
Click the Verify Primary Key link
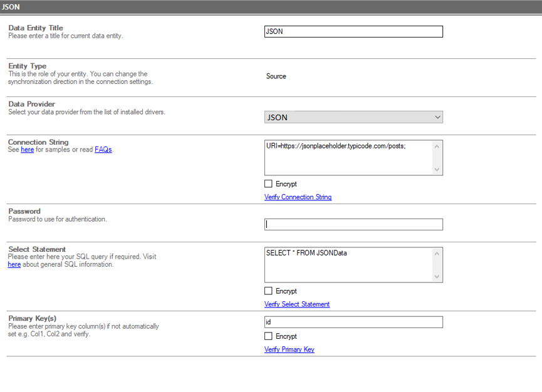(289, 349)
